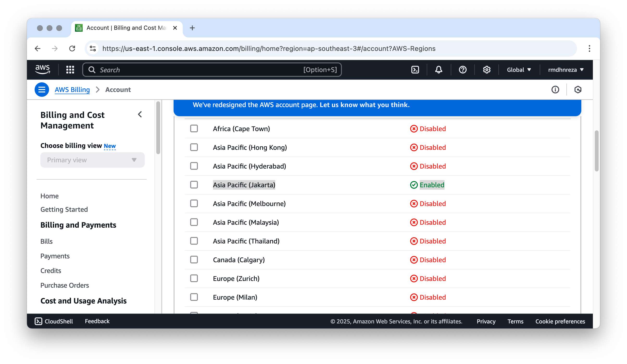The height and width of the screenshot is (364, 627).
Task: Open Cookie preferences
Action: 560,322
